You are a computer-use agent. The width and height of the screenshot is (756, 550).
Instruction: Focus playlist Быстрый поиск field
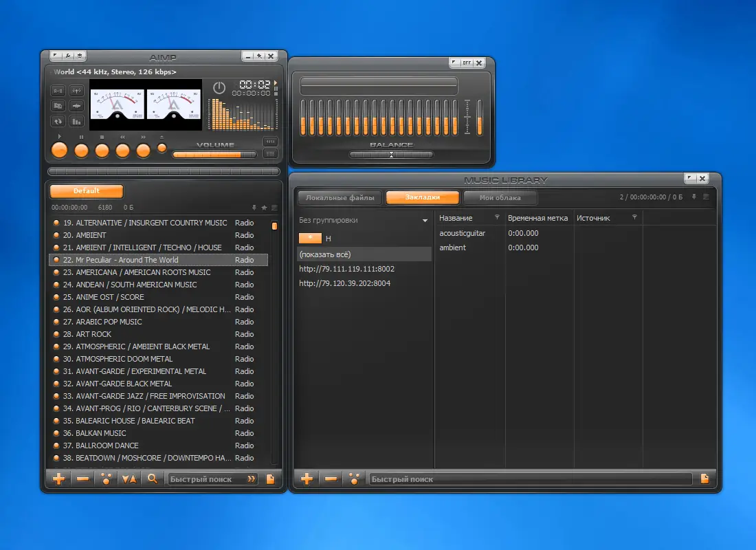(206, 479)
